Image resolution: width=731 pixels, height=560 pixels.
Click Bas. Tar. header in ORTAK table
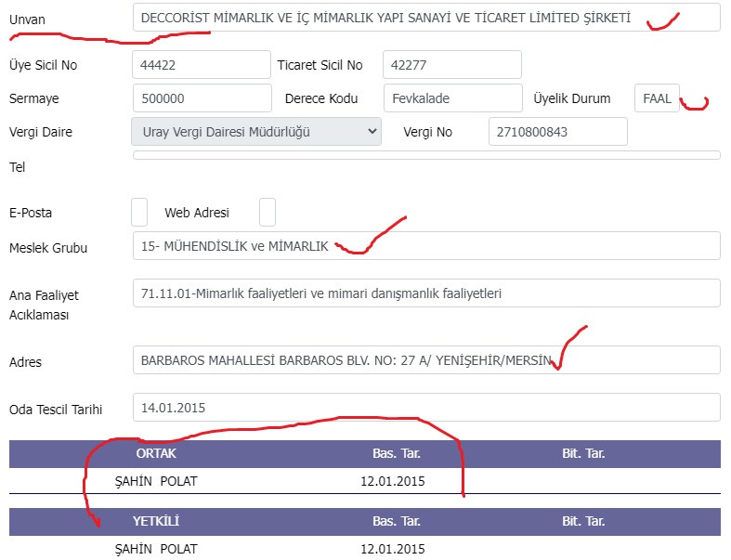click(397, 454)
